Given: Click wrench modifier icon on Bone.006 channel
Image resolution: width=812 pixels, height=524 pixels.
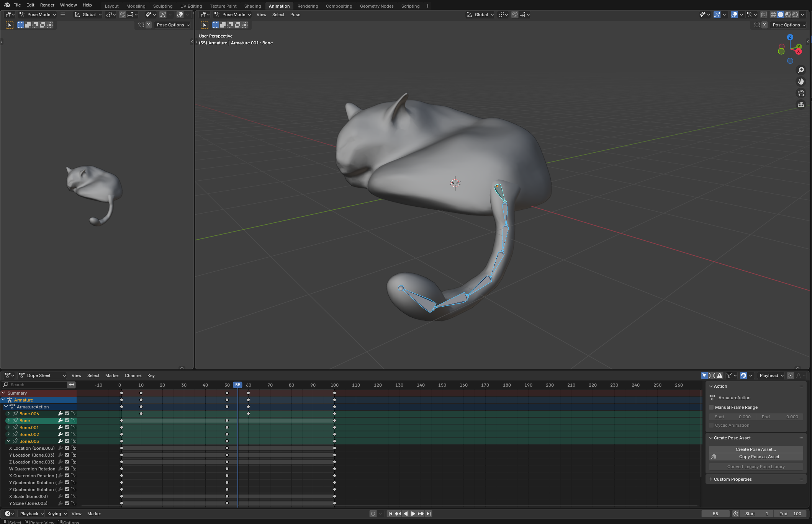Looking at the screenshot, I should [60, 414].
